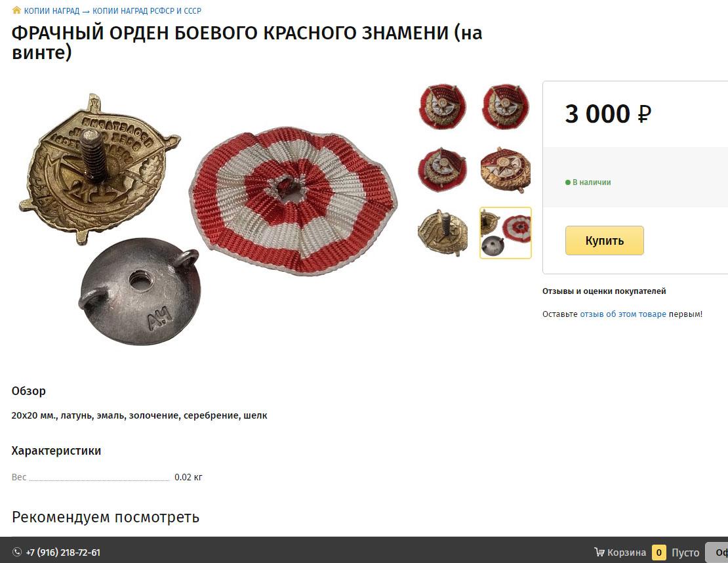Call the +7 (916) 218-72-61 number link
The image size is (728, 563).
[x=63, y=553]
